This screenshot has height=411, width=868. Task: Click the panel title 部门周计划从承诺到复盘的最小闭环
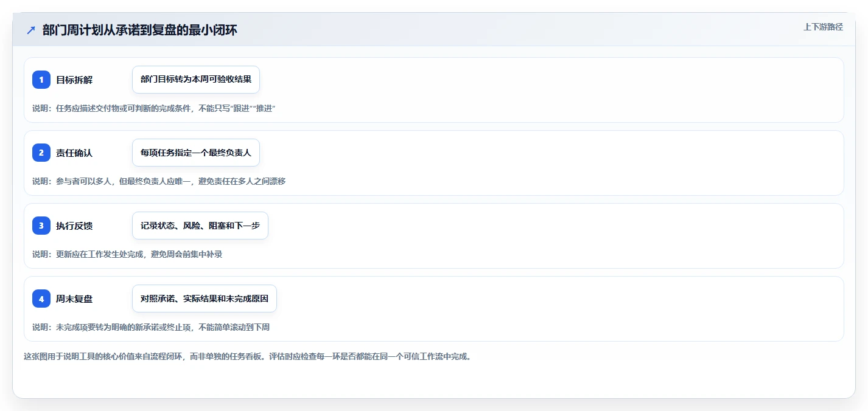pyautogui.click(x=140, y=30)
